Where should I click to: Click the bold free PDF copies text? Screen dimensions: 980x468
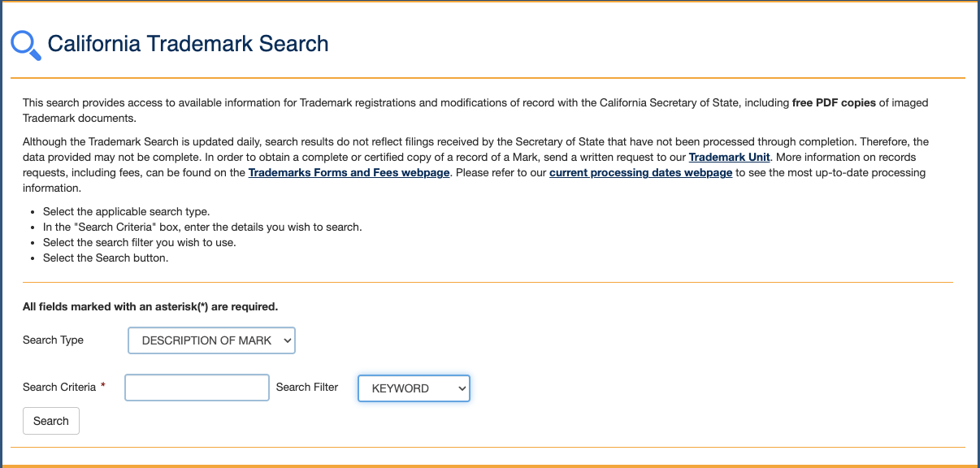click(x=834, y=103)
